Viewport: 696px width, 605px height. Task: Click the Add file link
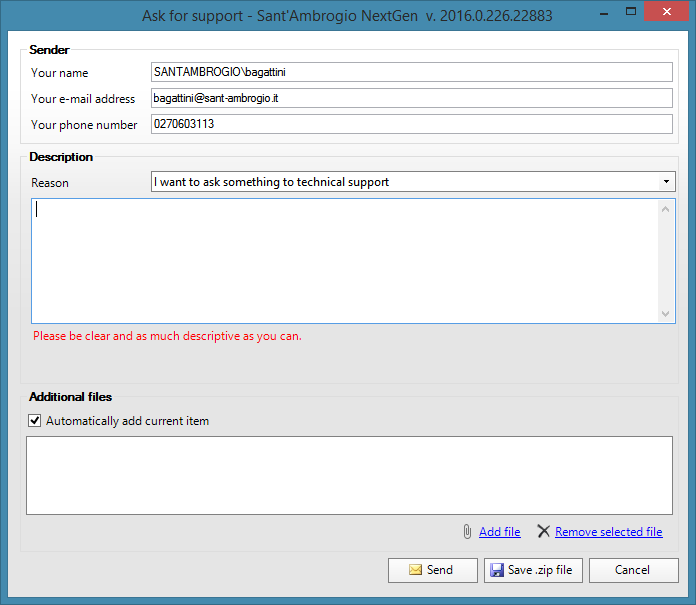pyautogui.click(x=499, y=532)
